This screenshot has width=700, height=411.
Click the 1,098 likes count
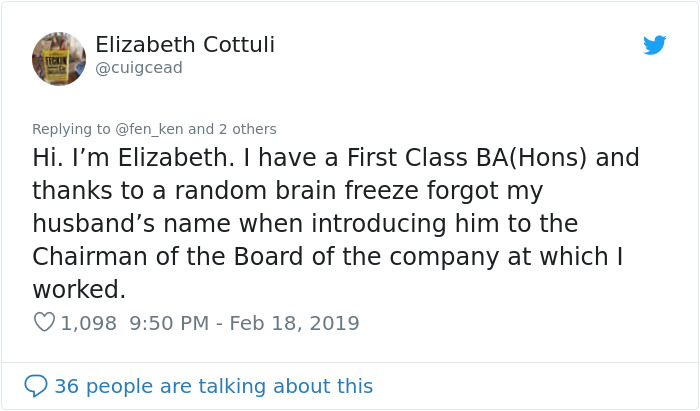point(89,323)
